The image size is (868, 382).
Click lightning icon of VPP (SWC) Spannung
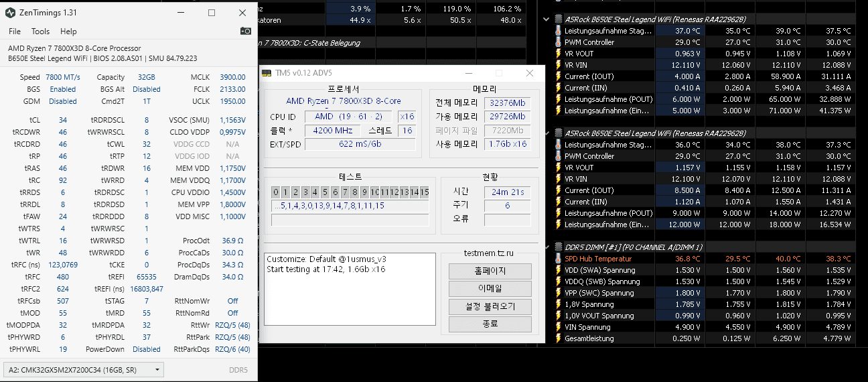click(x=559, y=293)
